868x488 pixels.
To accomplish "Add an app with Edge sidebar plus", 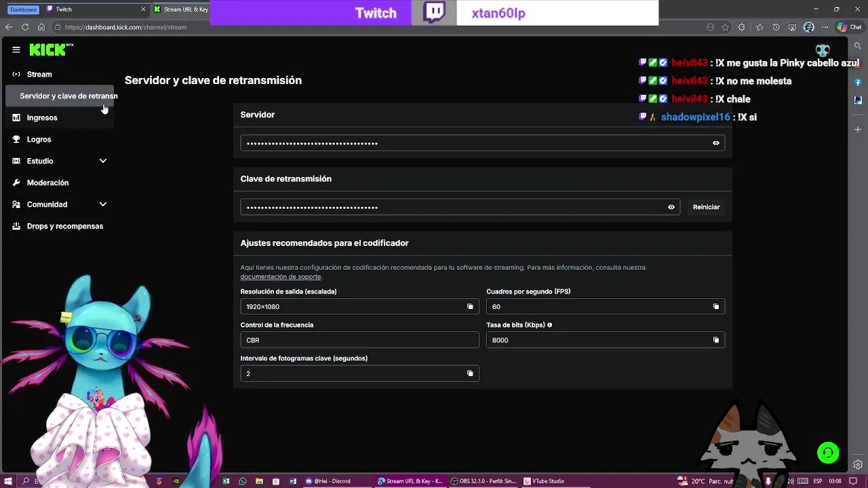I will click(858, 129).
